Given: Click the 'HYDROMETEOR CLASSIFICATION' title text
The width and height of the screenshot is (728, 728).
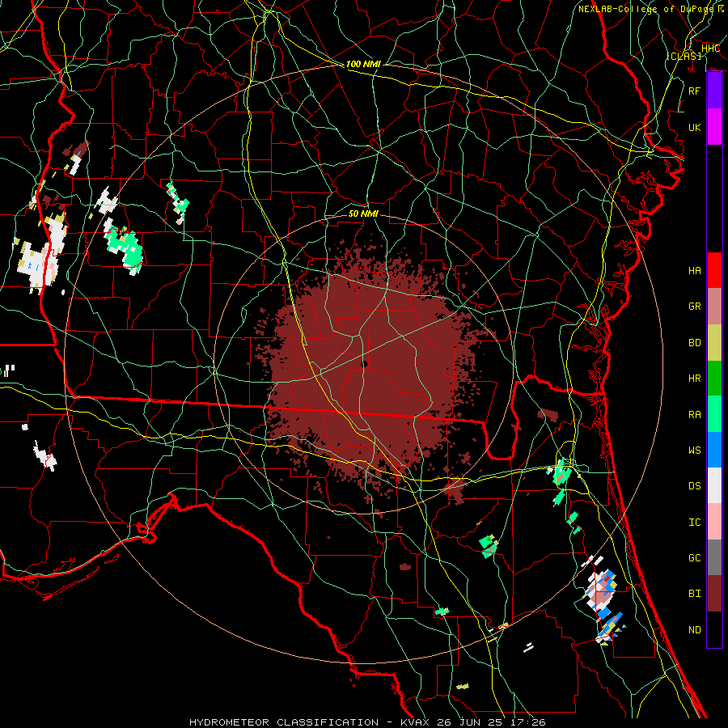Looking at the screenshot, I should 284,722.
